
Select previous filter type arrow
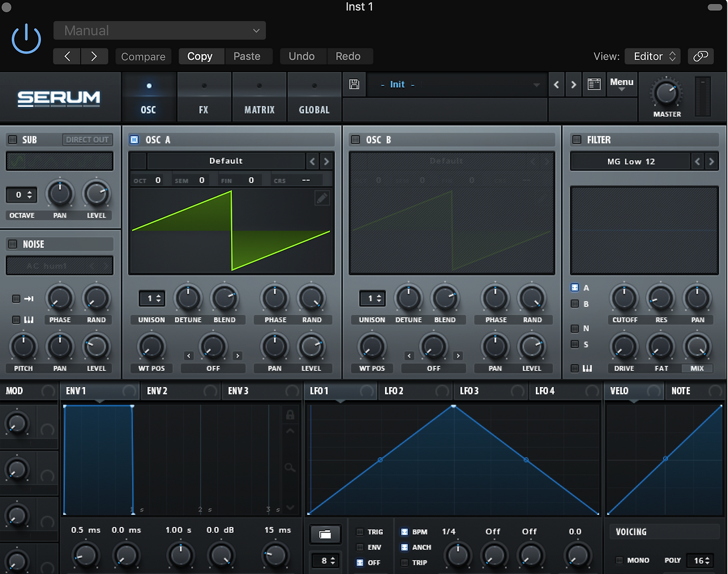pyautogui.click(x=698, y=161)
